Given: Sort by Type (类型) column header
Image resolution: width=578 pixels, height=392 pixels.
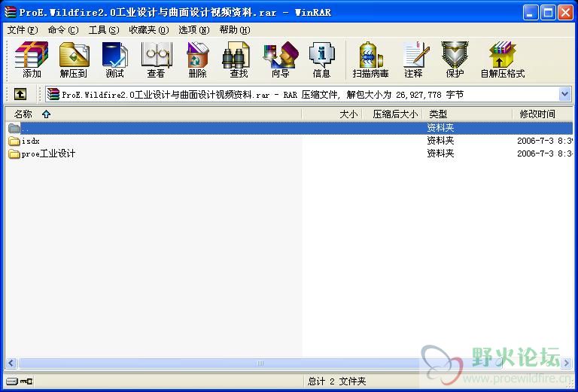Looking at the screenshot, I should pyautogui.click(x=467, y=114).
